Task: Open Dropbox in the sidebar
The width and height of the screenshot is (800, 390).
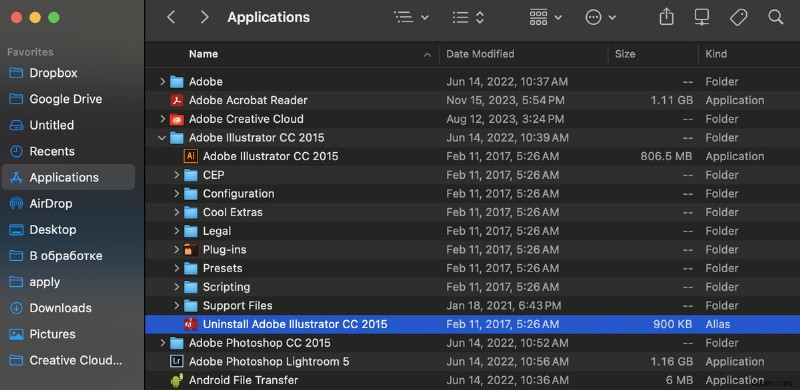Action: click(67, 73)
